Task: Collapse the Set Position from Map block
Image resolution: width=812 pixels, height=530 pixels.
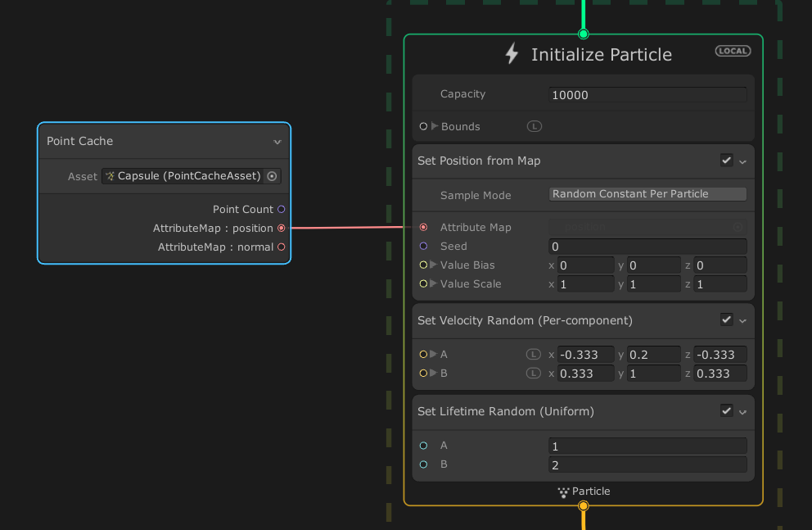Action: click(745, 161)
